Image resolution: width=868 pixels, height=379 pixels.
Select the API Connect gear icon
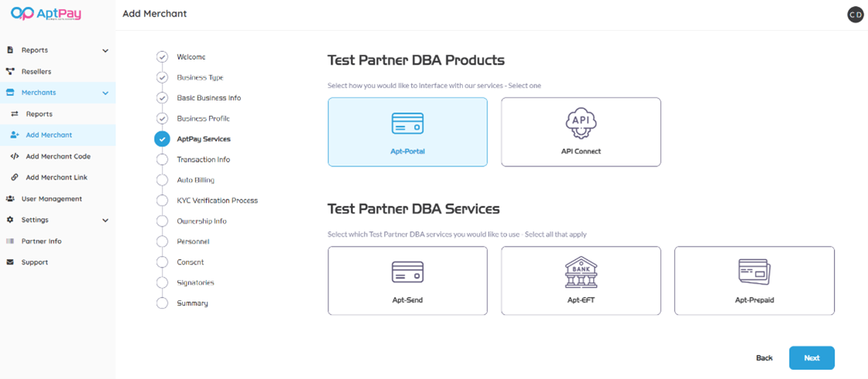click(581, 123)
